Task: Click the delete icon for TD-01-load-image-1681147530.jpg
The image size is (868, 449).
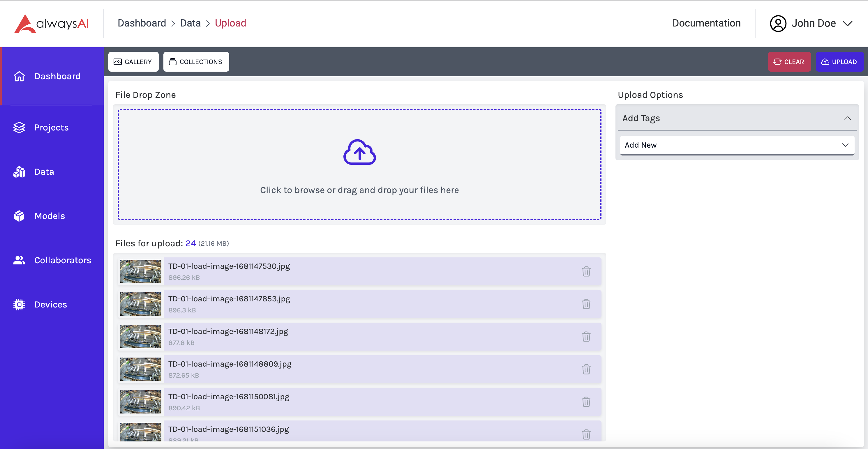Action: [586, 271]
